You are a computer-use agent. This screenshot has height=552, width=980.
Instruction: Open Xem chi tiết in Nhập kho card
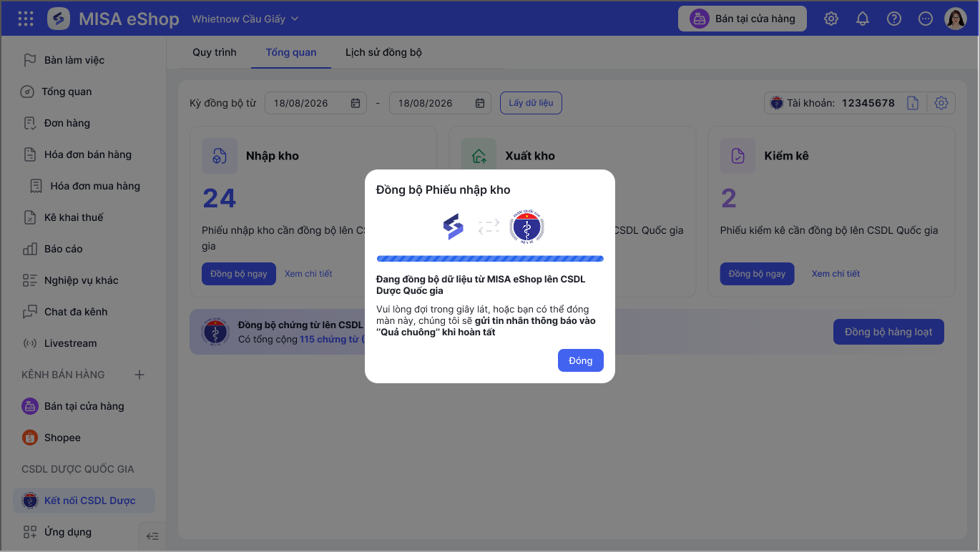point(308,274)
